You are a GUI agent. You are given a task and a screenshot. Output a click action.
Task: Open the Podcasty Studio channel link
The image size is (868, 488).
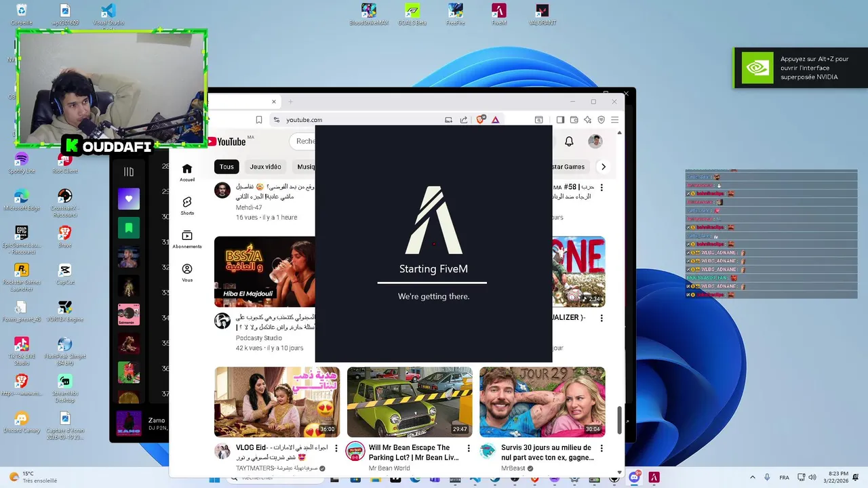pyautogui.click(x=259, y=338)
